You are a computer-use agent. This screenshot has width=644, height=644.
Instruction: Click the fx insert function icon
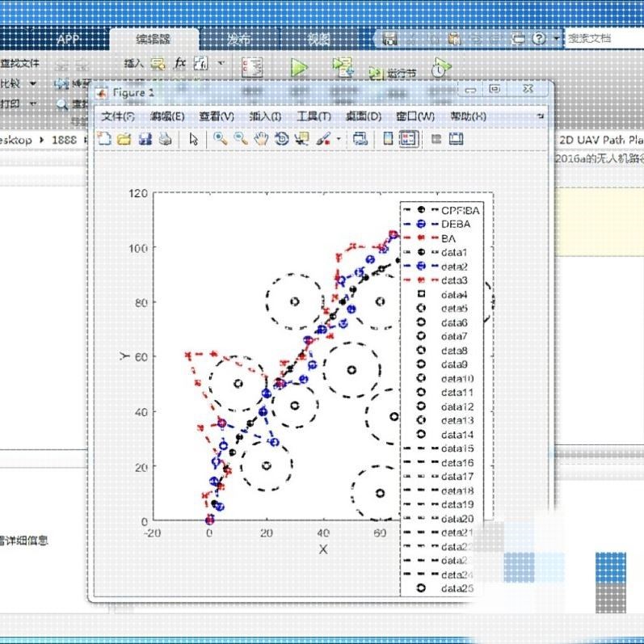click(x=180, y=63)
